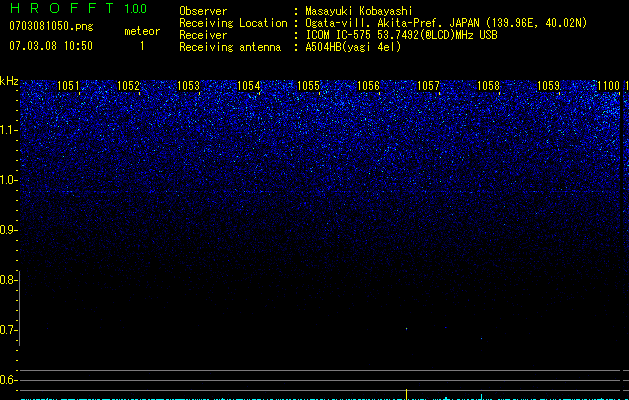The height and width of the screenshot is (400, 629).
Task: Select the file name 0703081050.png
Action: point(51,27)
